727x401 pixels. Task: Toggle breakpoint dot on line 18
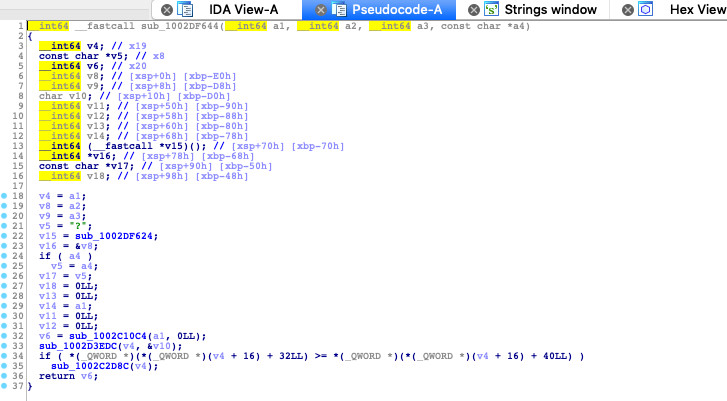(4, 196)
